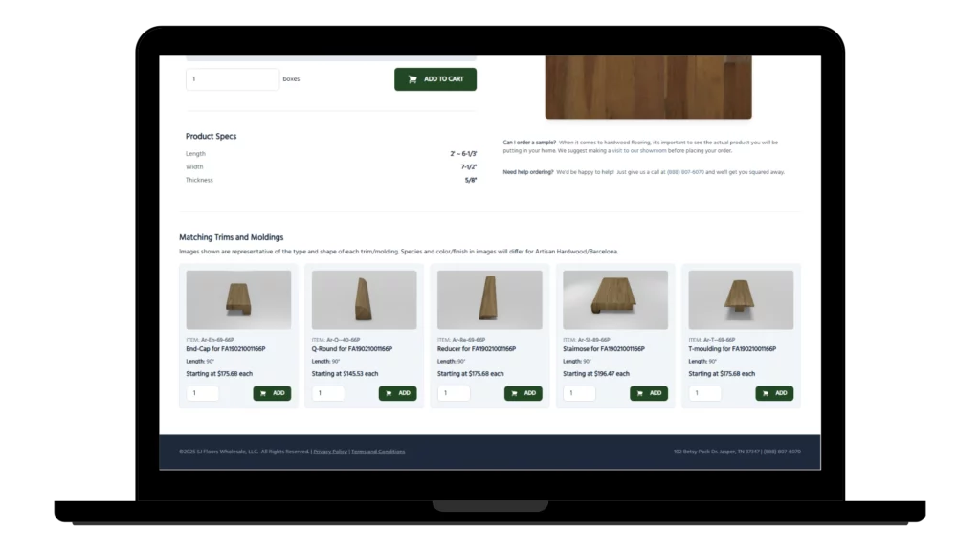Viewport: 980px width, 551px height.
Task: Open the Q-Round molding thumbnail image
Action: (364, 299)
